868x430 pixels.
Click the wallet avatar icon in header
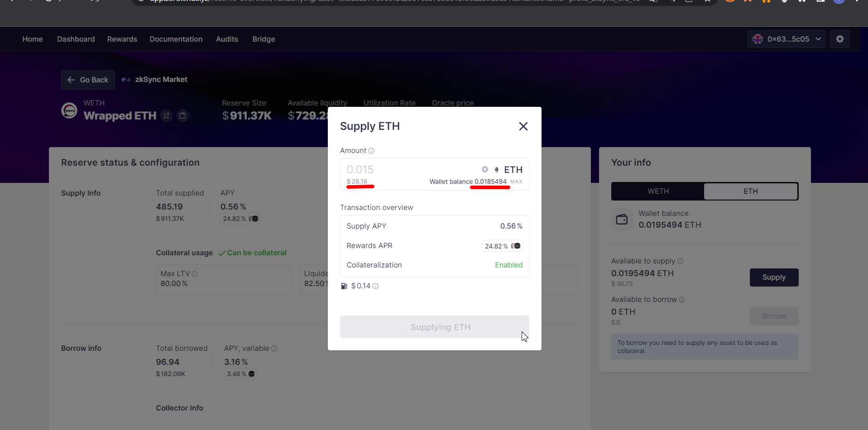(x=758, y=39)
